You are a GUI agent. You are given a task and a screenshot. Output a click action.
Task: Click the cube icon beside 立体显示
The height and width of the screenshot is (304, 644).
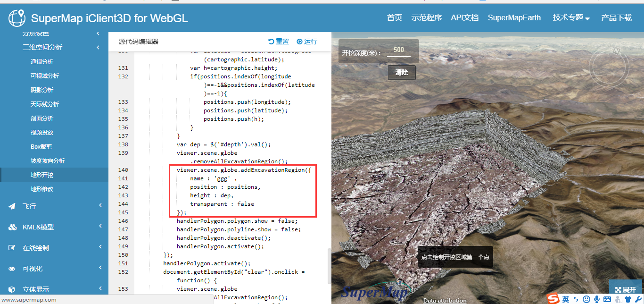[x=12, y=289]
